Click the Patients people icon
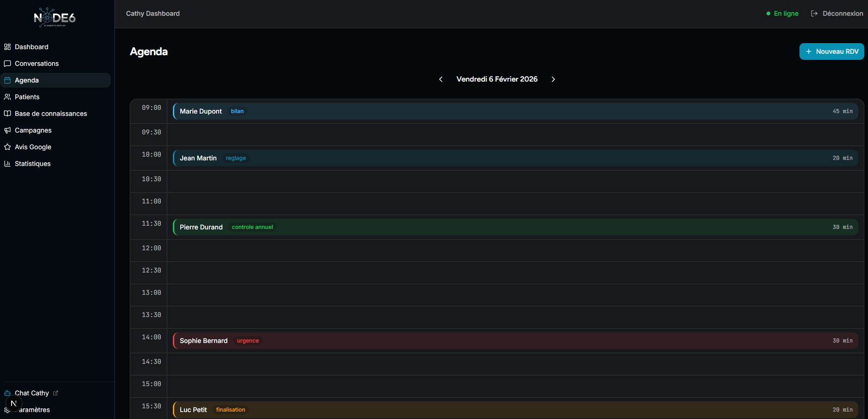 pyautogui.click(x=7, y=97)
